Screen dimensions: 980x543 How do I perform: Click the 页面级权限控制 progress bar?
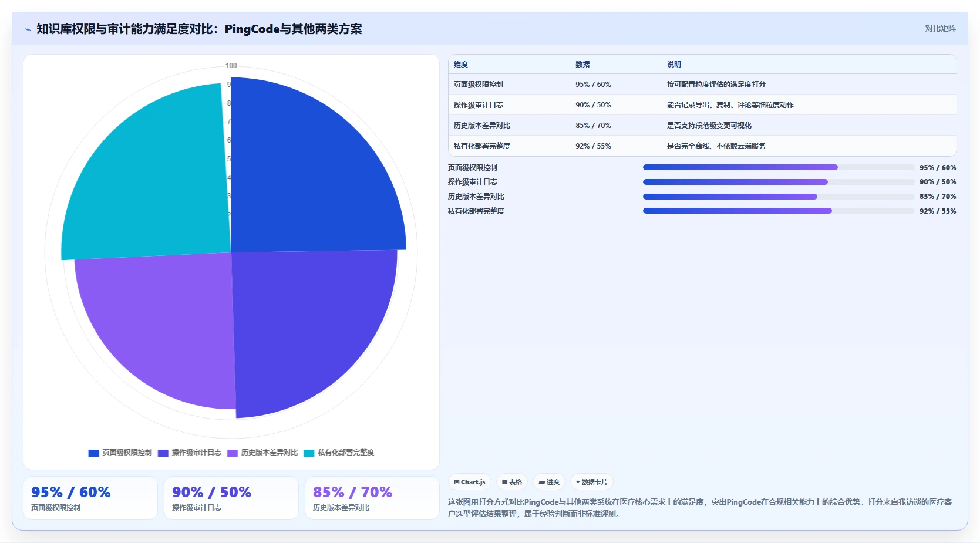point(779,167)
